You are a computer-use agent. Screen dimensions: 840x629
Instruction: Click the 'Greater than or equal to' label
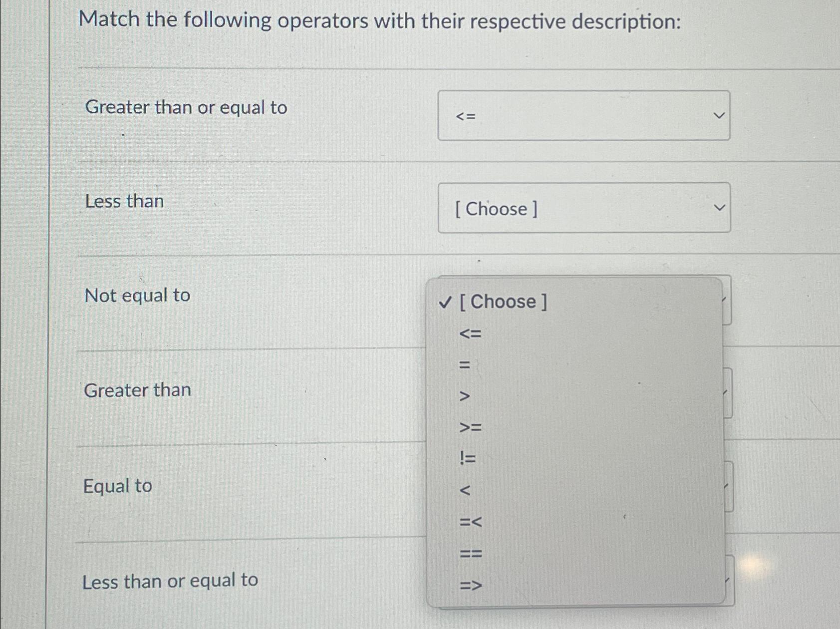186,108
